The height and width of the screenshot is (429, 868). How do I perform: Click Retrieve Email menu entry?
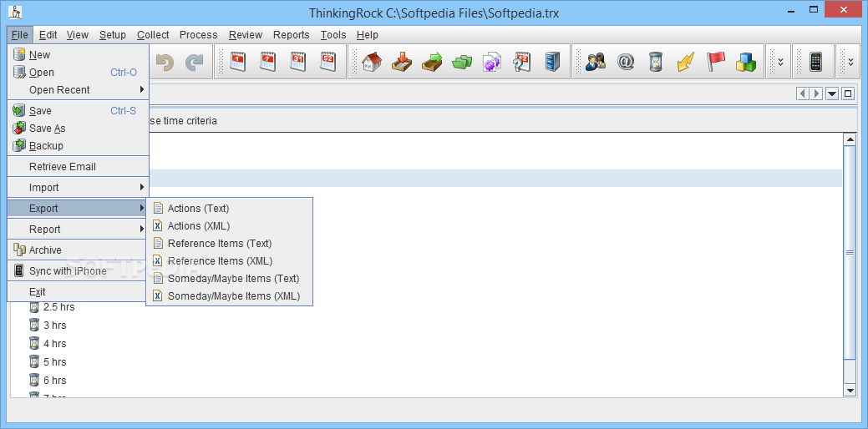coord(78,166)
